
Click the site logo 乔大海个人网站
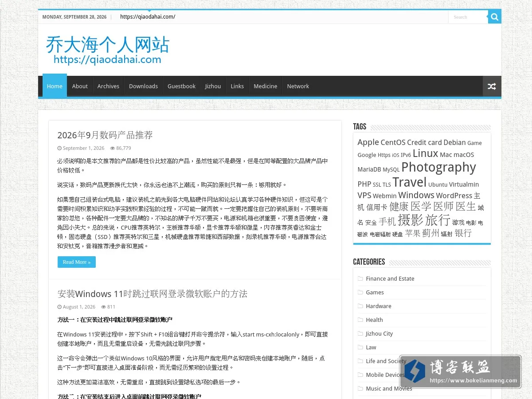point(108,50)
